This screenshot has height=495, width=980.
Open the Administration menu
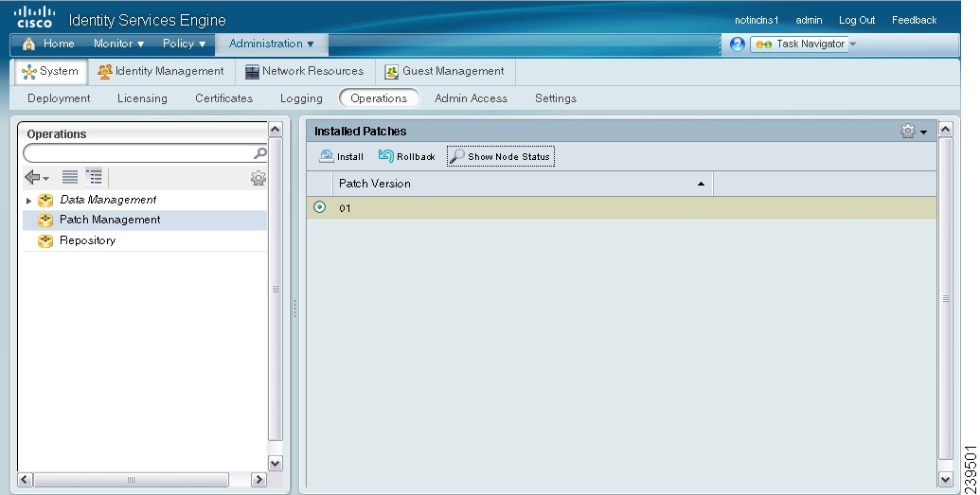[271, 44]
